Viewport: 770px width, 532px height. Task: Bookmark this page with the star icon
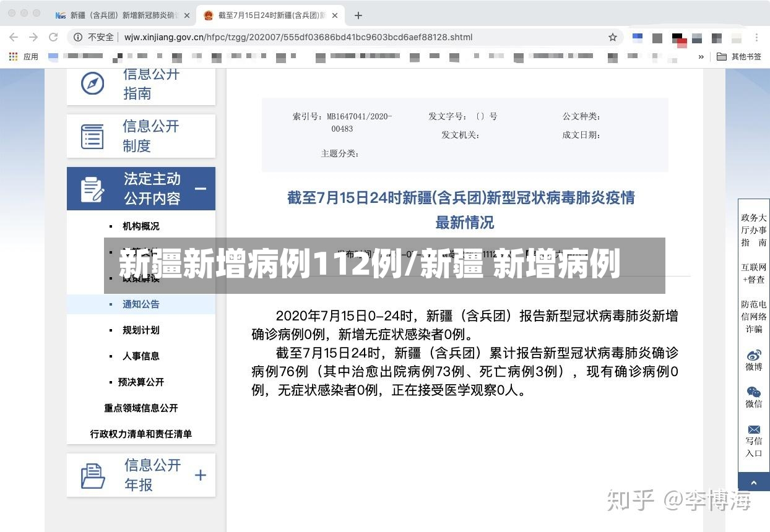[613, 37]
